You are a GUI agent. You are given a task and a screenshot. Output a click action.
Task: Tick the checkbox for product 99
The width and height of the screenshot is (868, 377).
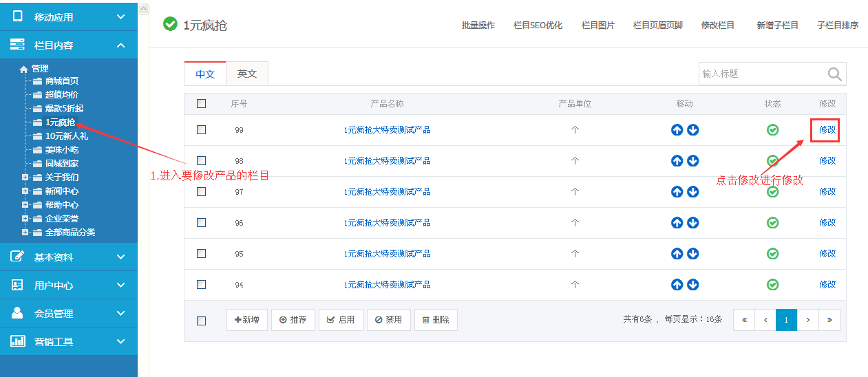tap(201, 129)
